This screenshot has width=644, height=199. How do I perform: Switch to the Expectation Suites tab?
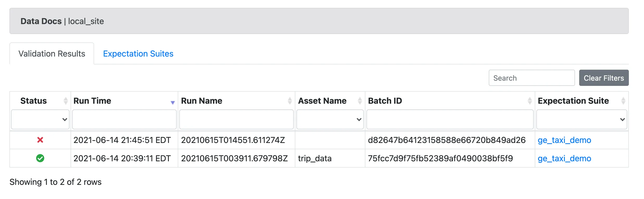(138, 54)
